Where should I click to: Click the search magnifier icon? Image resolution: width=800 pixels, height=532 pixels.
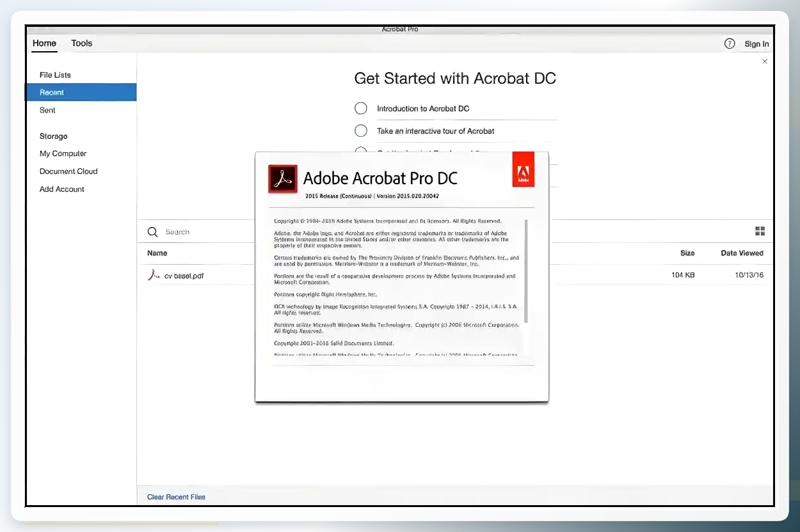click(152, 232)
